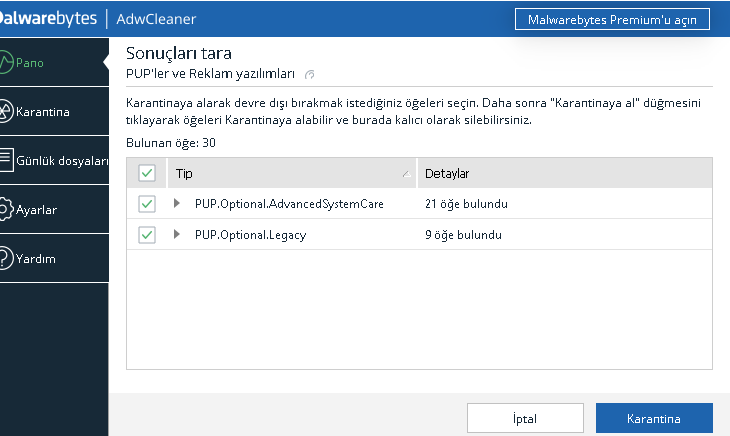Click the Karantina sidebar icon

[x=6, y=111]
